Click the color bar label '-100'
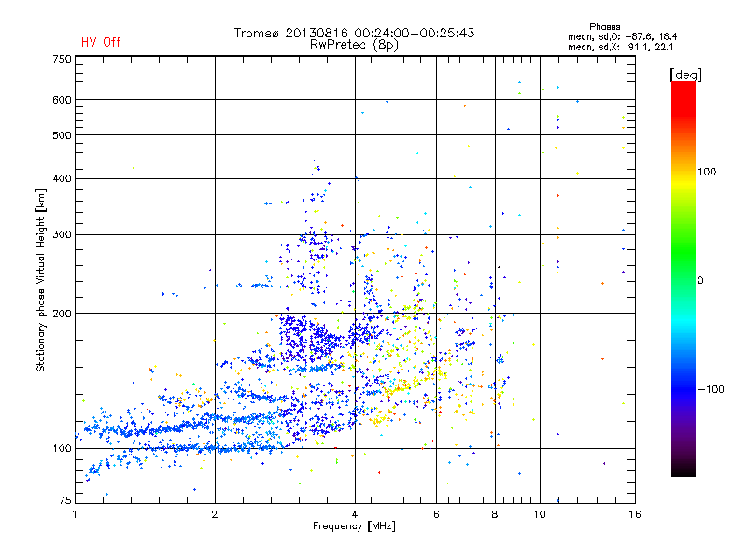Screen dimensions: 747x560 [x=712, y=389]
